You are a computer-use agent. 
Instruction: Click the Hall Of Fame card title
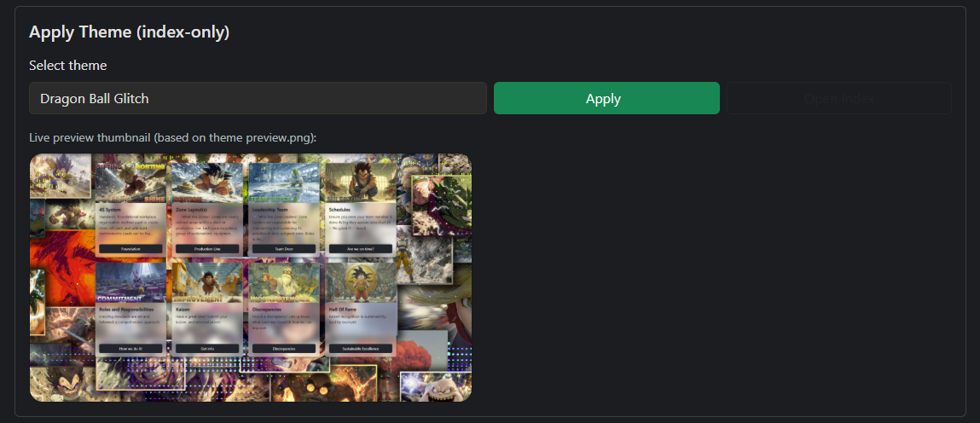[341, 309]
